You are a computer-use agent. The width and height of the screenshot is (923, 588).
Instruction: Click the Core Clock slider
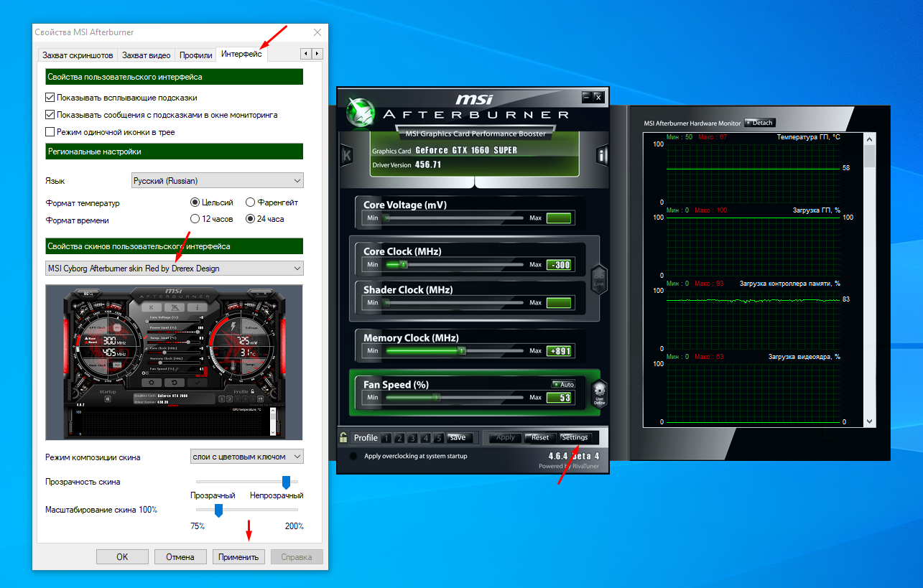click(x=455, y=264)
